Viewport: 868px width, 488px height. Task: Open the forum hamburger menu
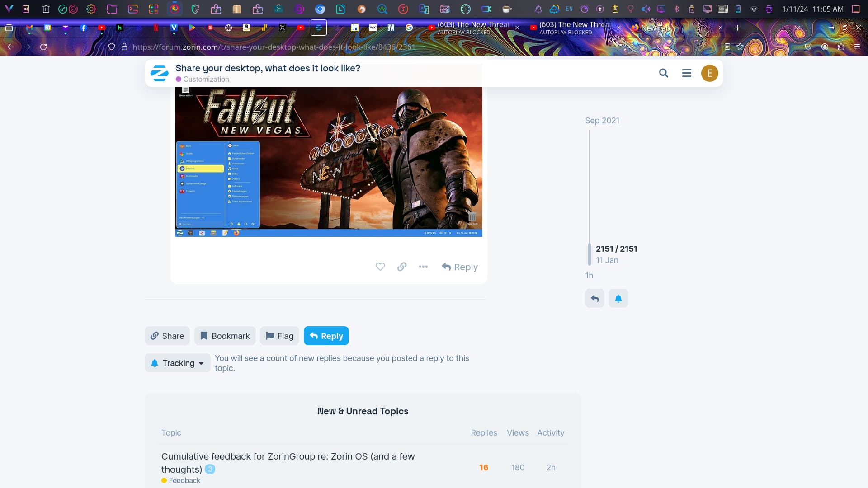click(x=686, y=73)
